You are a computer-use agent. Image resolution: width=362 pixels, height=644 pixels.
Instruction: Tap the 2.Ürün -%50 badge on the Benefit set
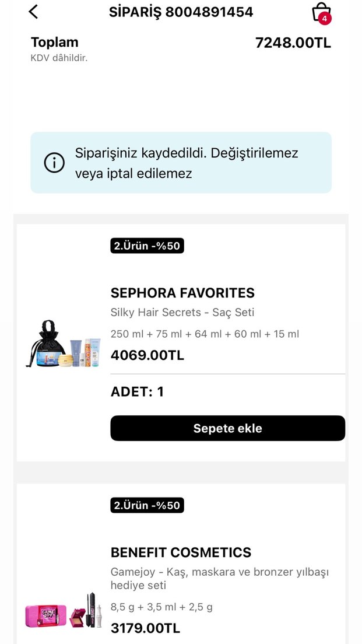pyautogui.click(x=147, y=505)
